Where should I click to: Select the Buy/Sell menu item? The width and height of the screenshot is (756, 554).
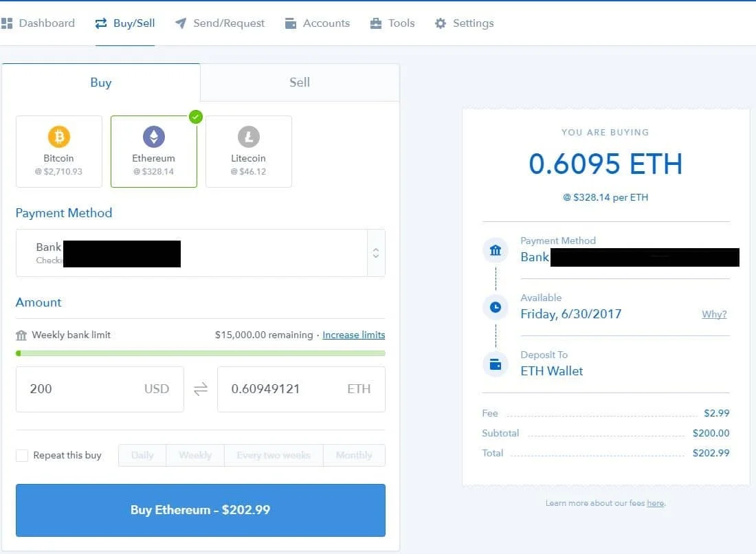[x=124, y=23]
